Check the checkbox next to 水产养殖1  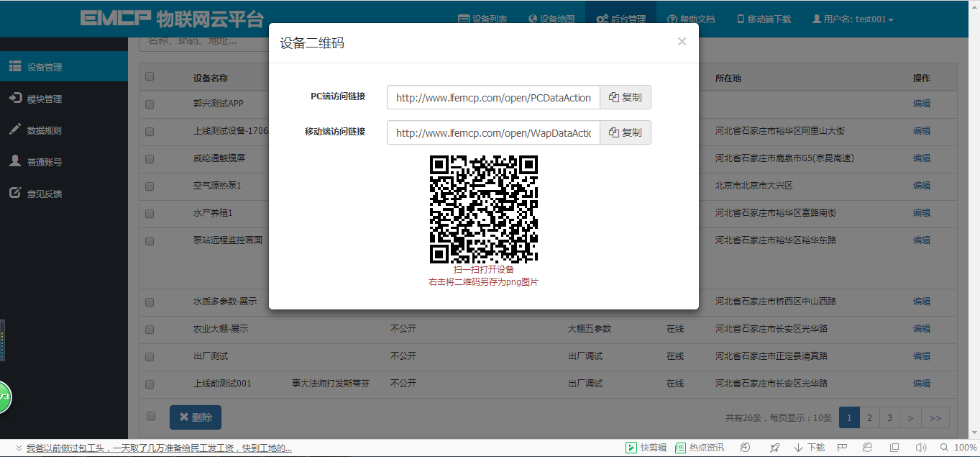[x=149, y=213]
